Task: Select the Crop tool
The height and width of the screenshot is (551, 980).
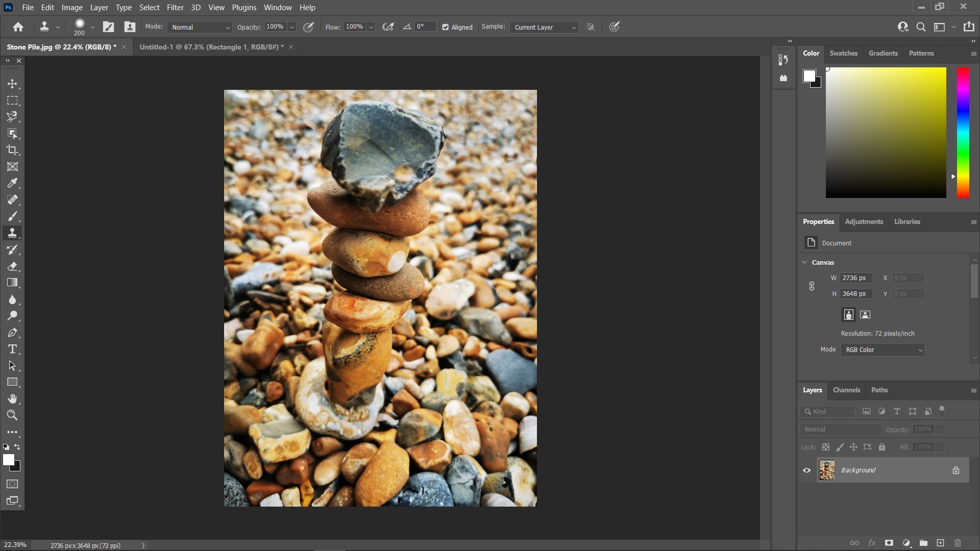Action: [x=12, y=149]
